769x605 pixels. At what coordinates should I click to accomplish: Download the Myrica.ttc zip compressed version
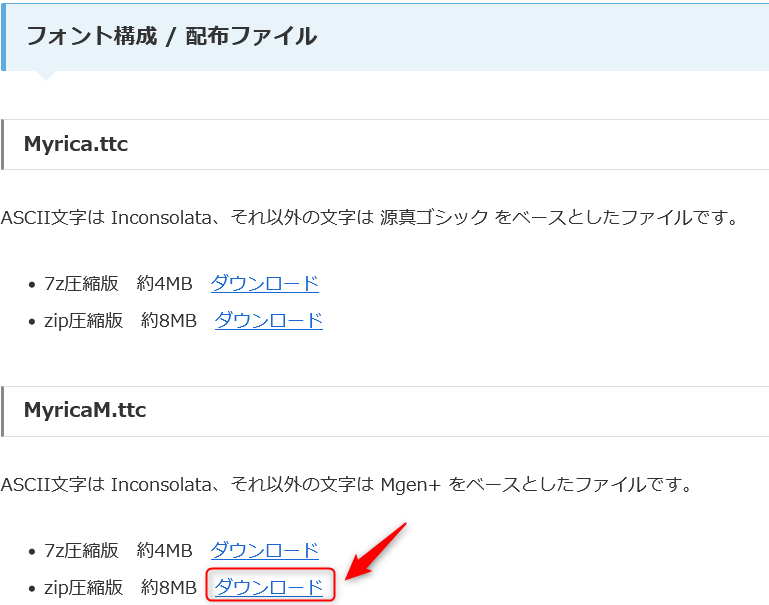(269, 321)
